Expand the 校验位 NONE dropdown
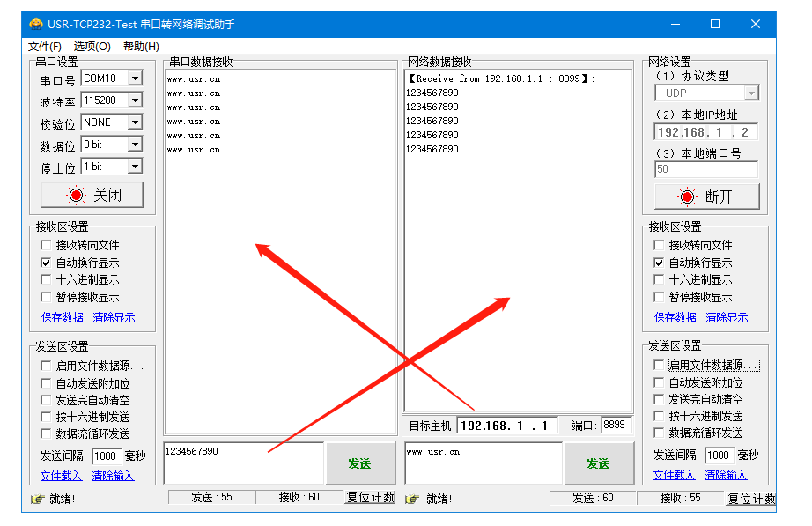This screenshot has height=526, width=812. [x=135, y=122]
